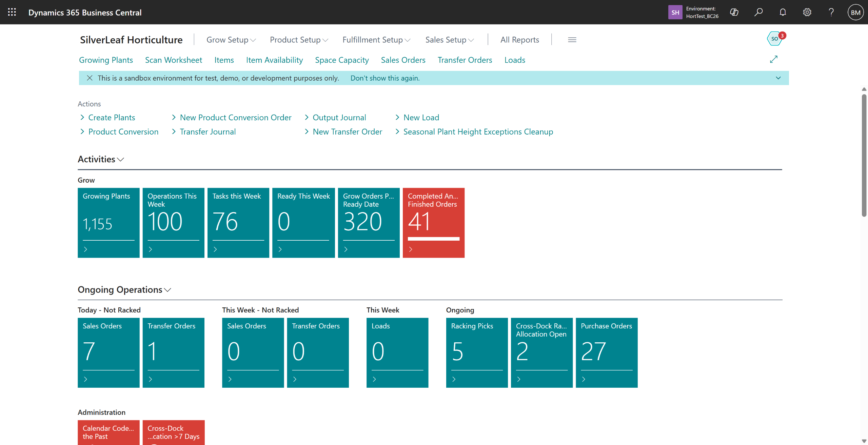Image resolution: width=868 pixels, height=445 pixels.
Task: Click the hamburger more-menu icon
Action: [572, 40]
